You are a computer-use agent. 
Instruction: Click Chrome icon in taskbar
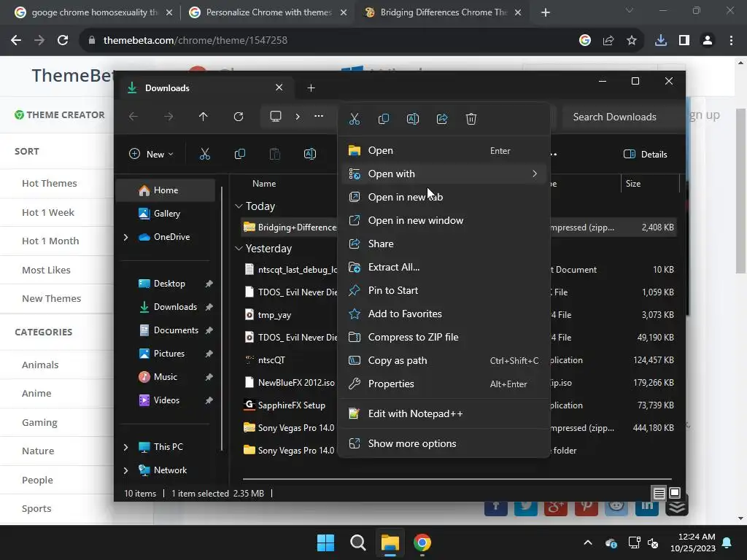[x=422, y=542]
